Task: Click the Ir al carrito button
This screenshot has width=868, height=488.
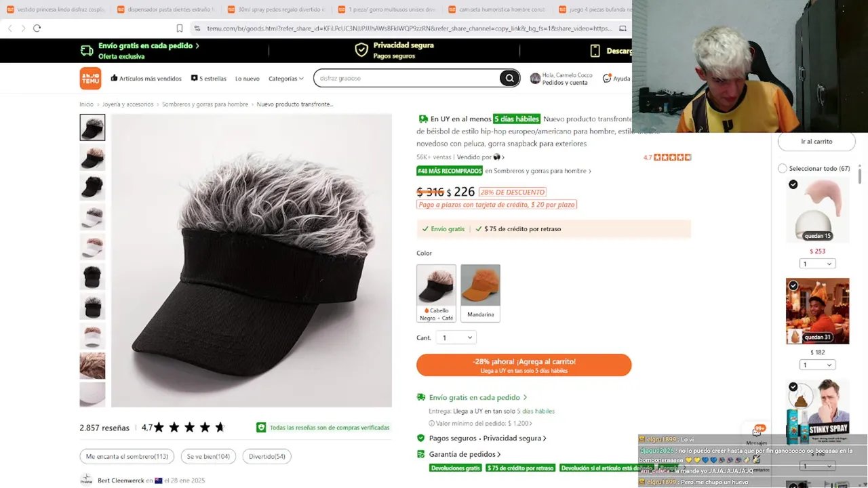Action: pyautogui.click(x=816, y=142)
